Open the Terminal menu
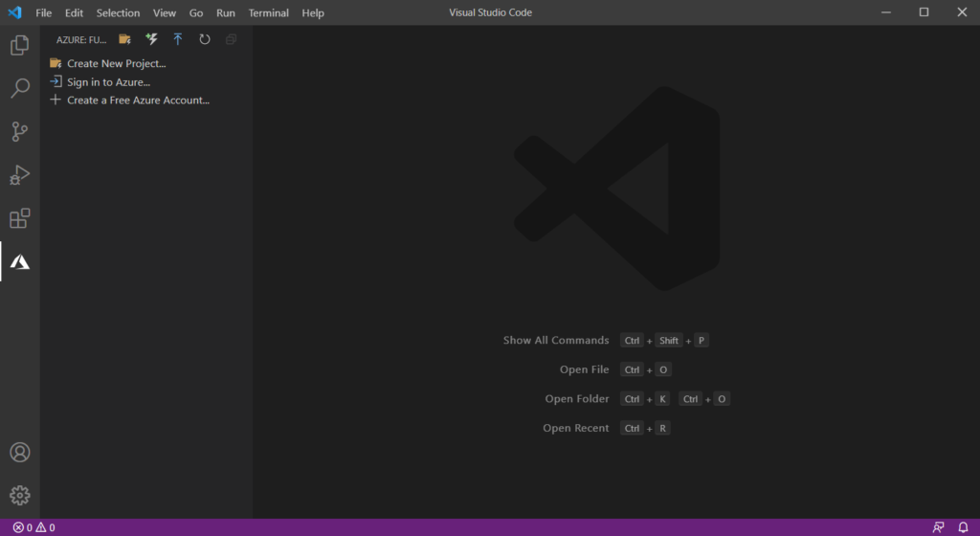This screenshot has height=536, width=980. click(269, 12)
